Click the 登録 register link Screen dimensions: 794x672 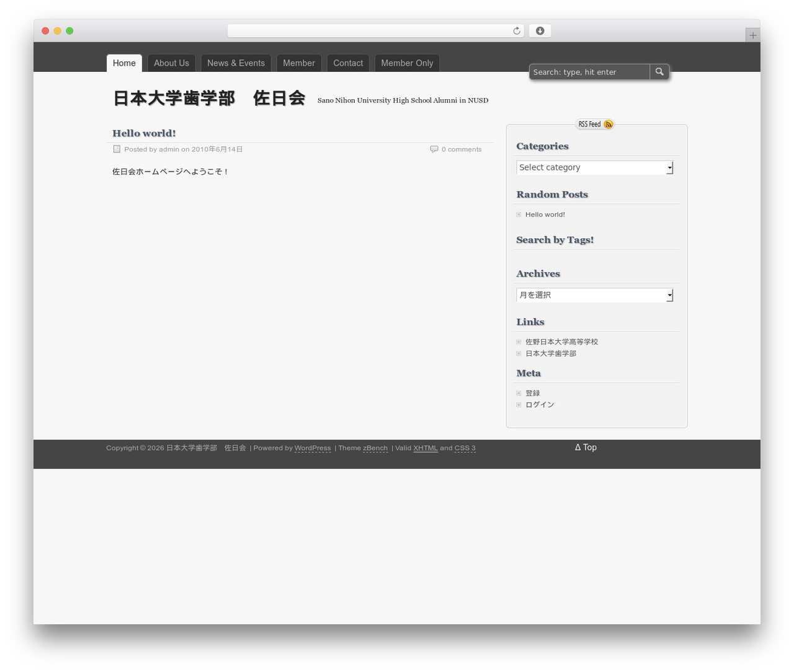point(533,393)
